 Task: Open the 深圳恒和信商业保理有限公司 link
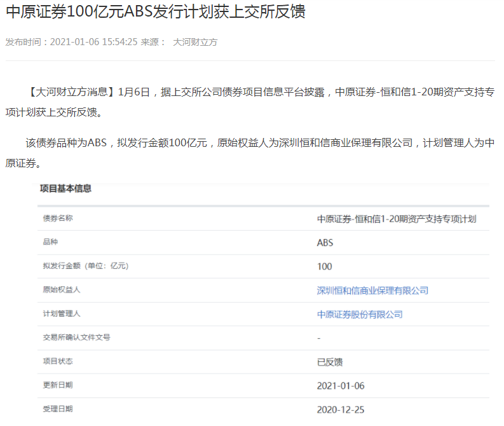coord(372,291)
